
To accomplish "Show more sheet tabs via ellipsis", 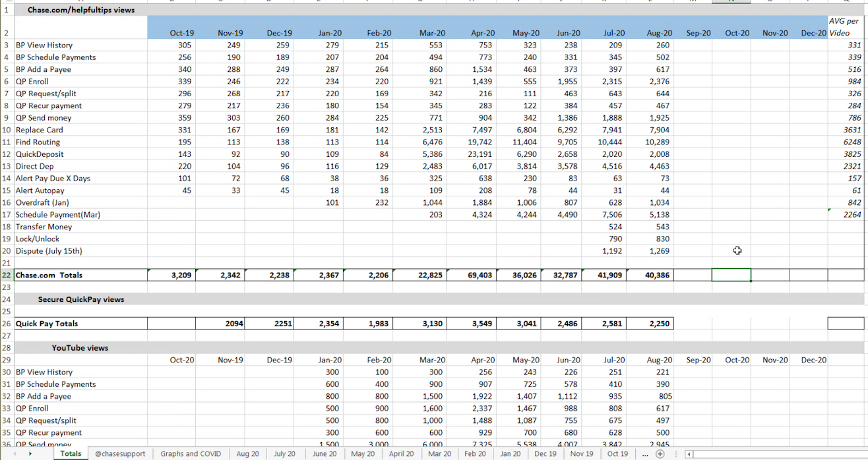I will (646, 453).
